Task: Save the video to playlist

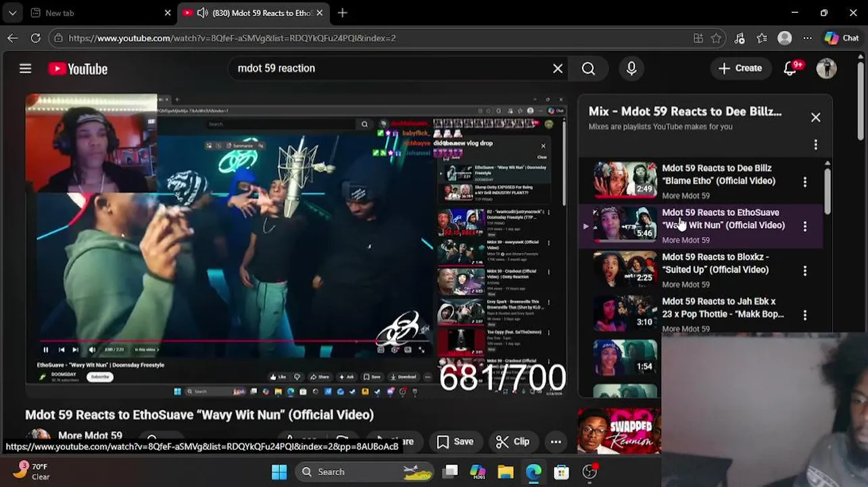Action: tap(455, 442)
